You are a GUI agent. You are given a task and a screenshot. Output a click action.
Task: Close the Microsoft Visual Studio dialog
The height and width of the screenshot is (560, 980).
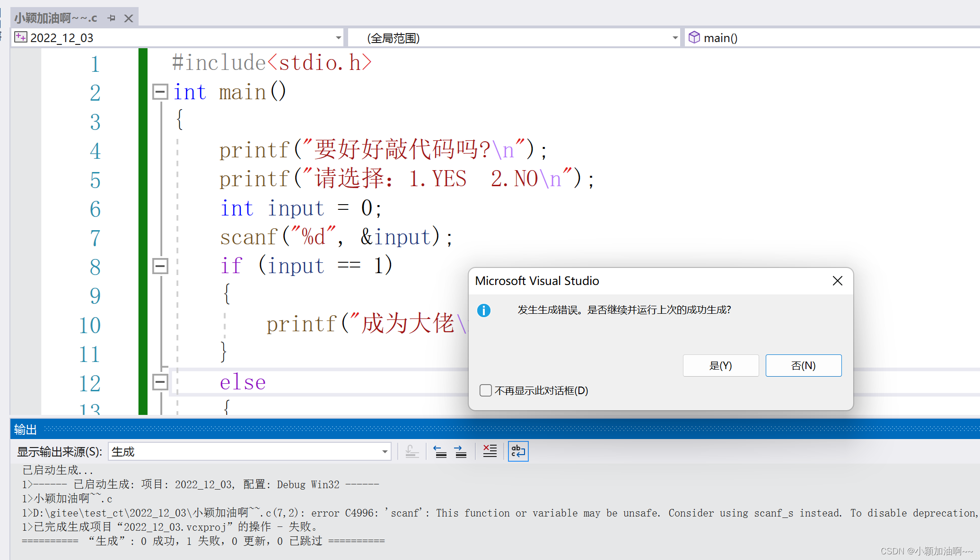(837, 281)
